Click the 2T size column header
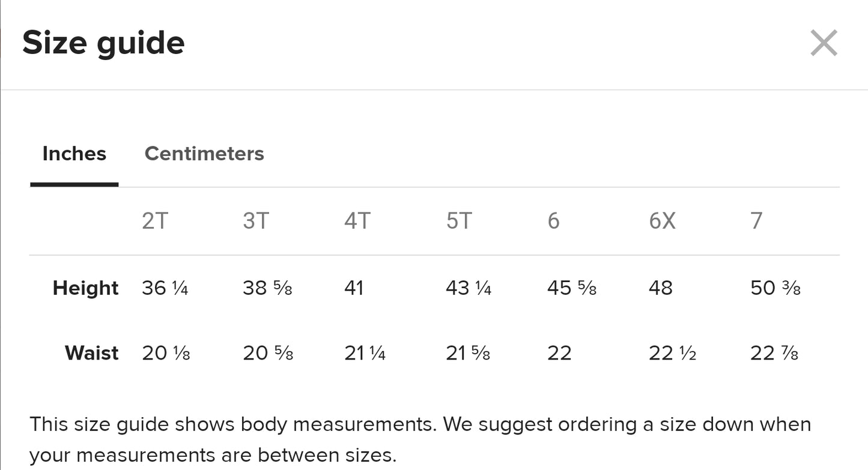The image size is (868, 470). pyautogui.click(x=155, y=221)
